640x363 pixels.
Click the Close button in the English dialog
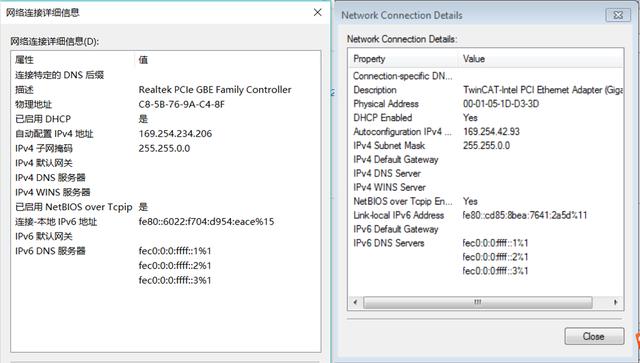point(594,336)
